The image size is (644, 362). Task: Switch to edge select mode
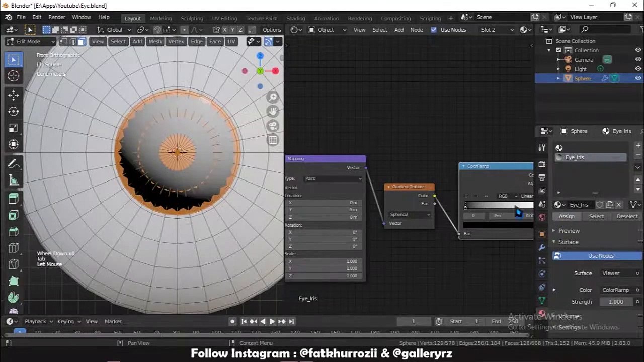click(x=72, y=41)
